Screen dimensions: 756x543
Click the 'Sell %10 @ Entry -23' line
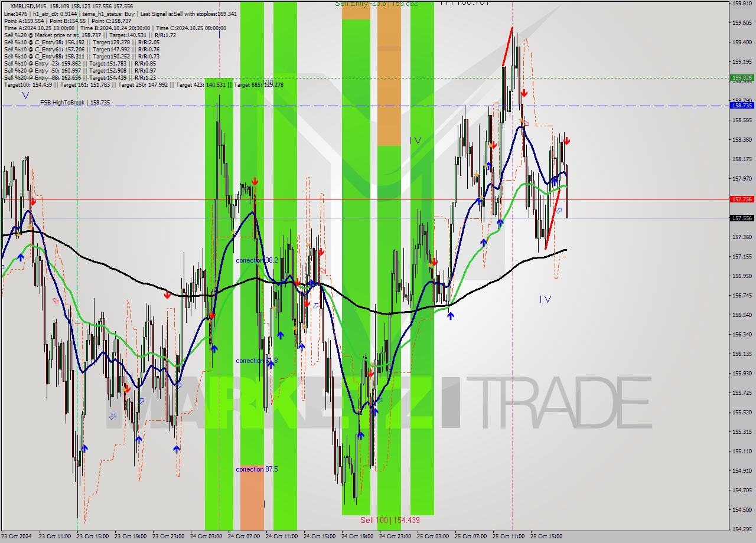click(80, 64)
